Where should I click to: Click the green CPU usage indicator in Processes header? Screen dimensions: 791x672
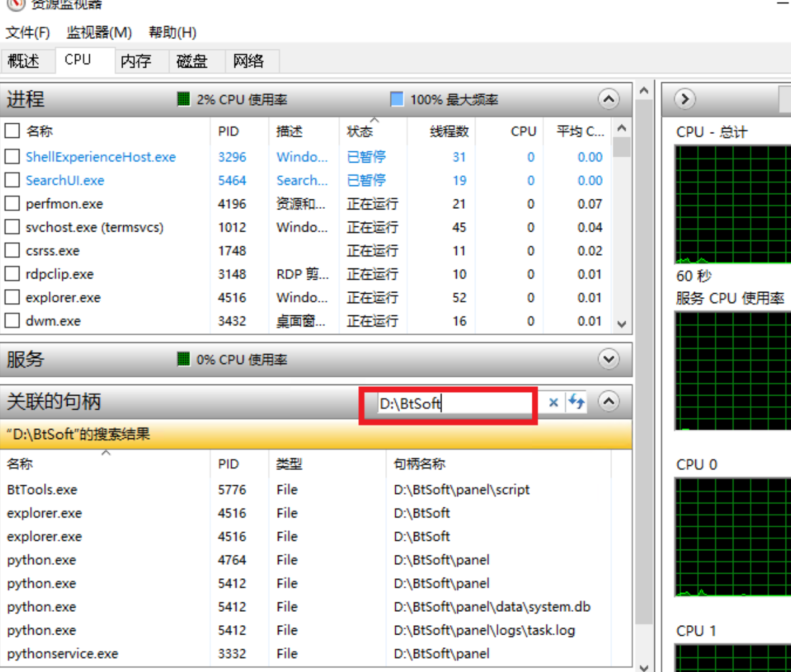point(184,100)
